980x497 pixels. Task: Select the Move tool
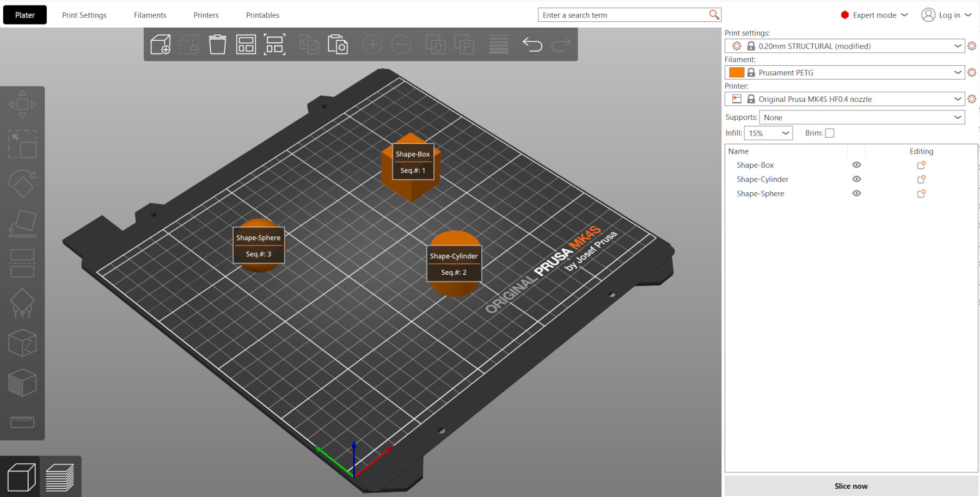click(x=22, y=104)
